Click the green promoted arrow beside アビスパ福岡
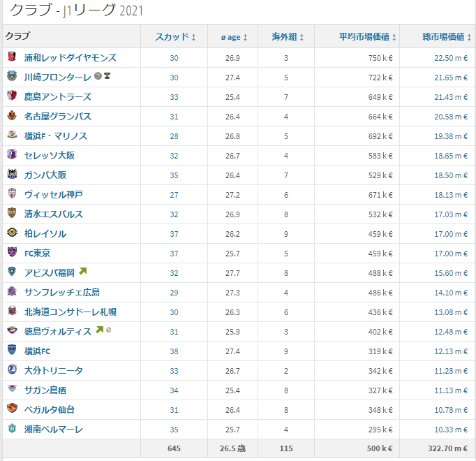 point(82,272)
